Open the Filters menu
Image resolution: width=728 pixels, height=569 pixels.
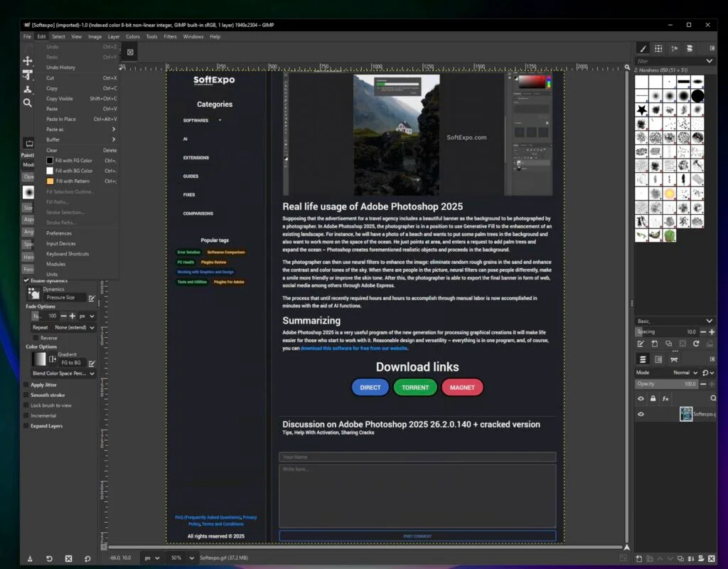click(171, 36)
